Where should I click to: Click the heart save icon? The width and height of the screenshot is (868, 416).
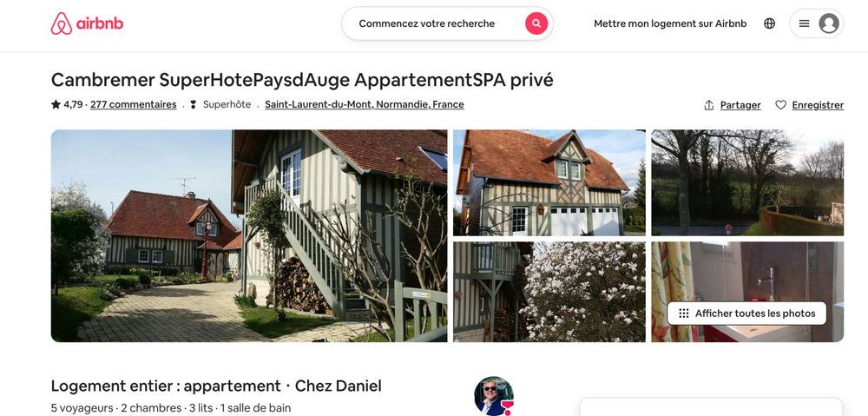(x=780, y=105)
